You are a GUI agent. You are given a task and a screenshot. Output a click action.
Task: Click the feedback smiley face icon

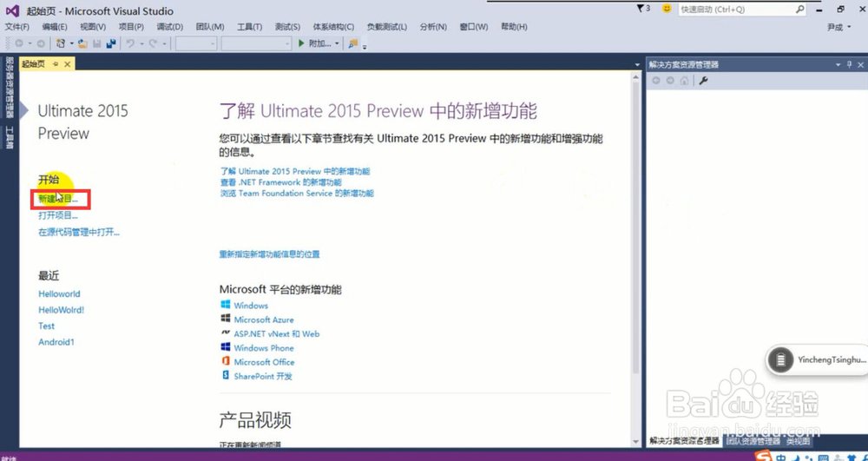(667, 9)
